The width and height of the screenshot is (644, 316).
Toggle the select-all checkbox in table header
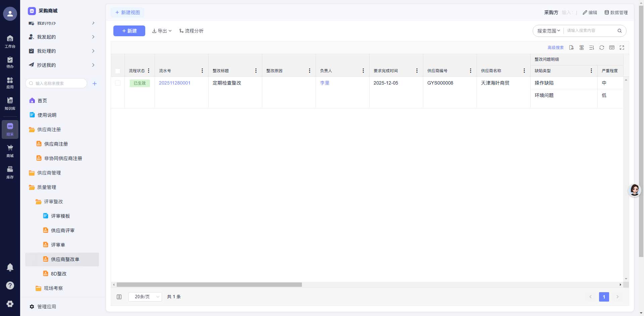[x=118, y=71]
